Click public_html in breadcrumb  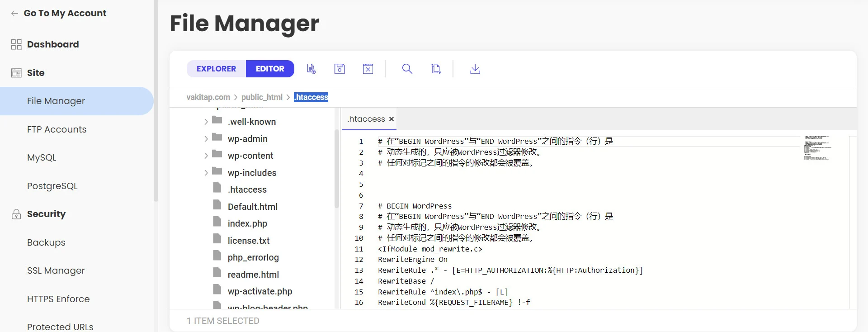click(x=262, y=97)
